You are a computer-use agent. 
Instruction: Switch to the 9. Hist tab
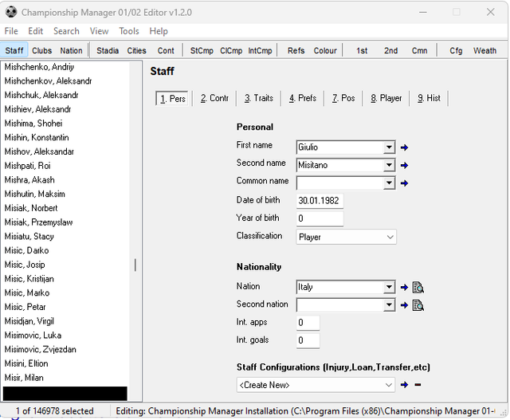pyautogui.click(x=429, y=98)
